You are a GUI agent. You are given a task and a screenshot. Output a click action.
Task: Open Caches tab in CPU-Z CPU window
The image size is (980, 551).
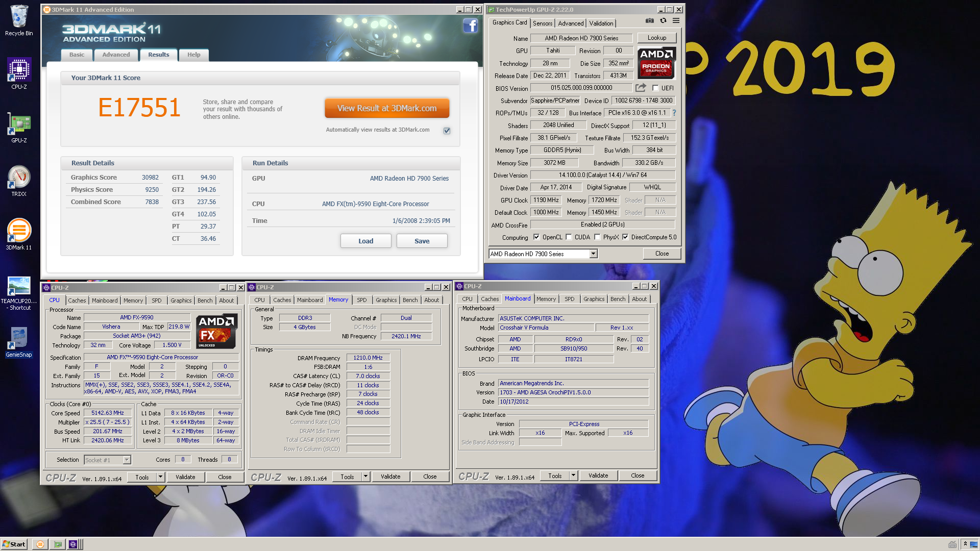click(77, 300)
